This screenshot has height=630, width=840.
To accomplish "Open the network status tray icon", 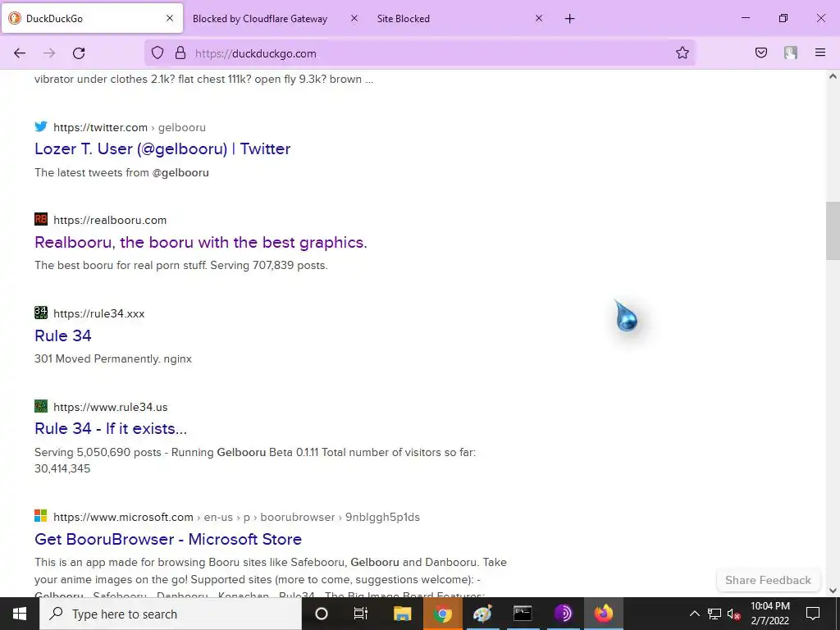I will pos(714,614).
